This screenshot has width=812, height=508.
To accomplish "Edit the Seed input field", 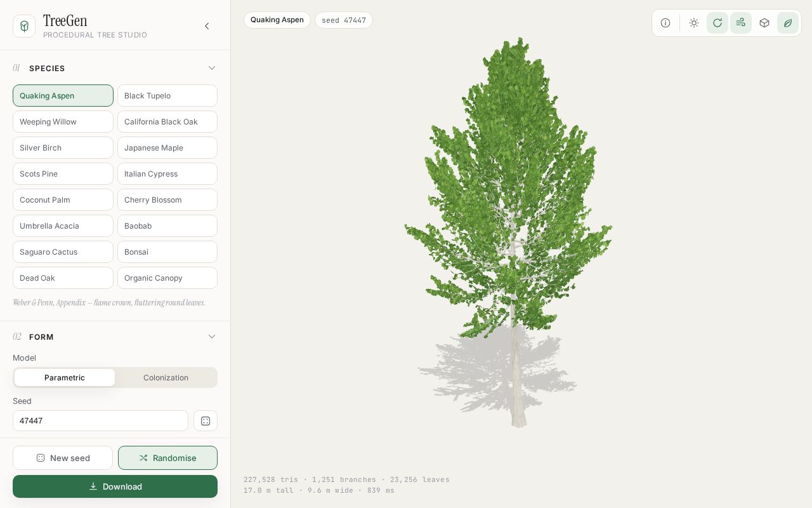I will click(x=100, y=421).
